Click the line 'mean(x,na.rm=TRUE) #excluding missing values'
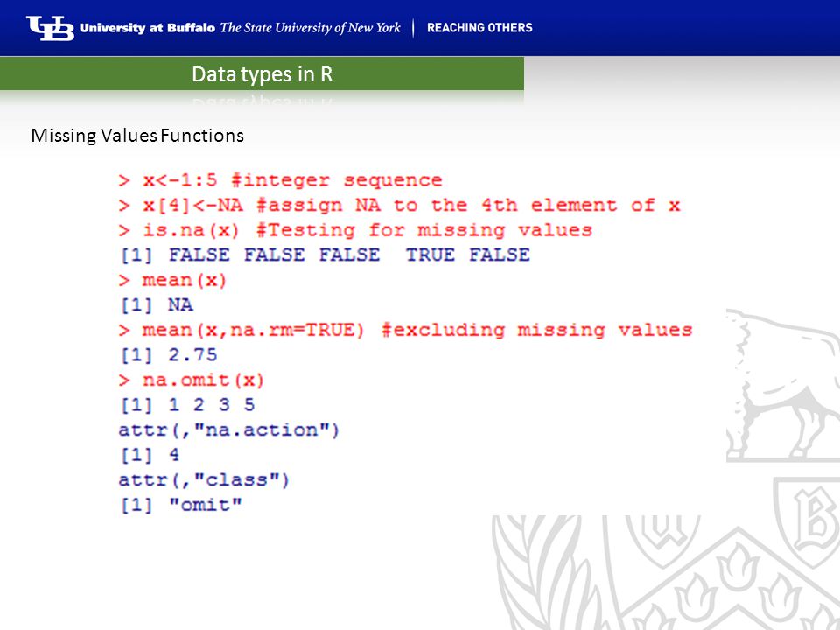This screenshot has height=630, width=840. (x=405, y=330)
